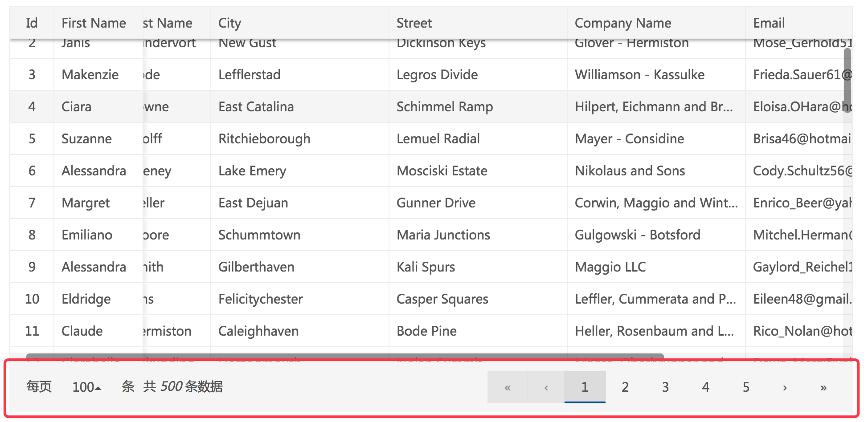
Task: Select street cell 'Kali Spurs'
Action: coord(478,267)
